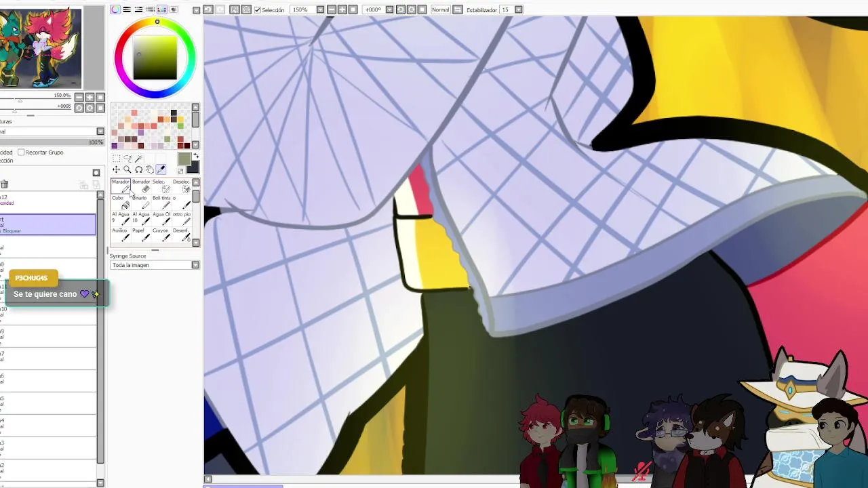Select the eyedropper color picker tool
The width and height of the screenshot is (868, 488).
(161, 169)
